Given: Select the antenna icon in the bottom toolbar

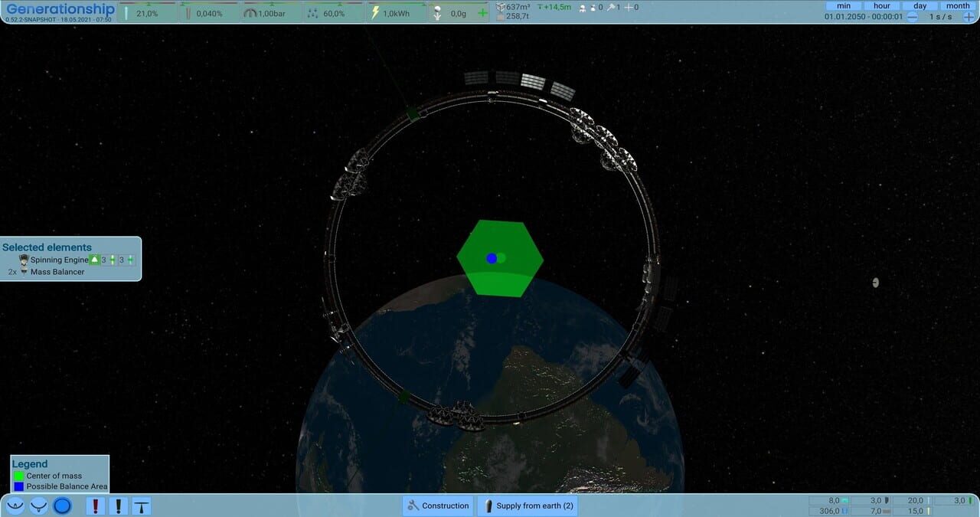Looking at the screenshot, I should tap(142, 506).
